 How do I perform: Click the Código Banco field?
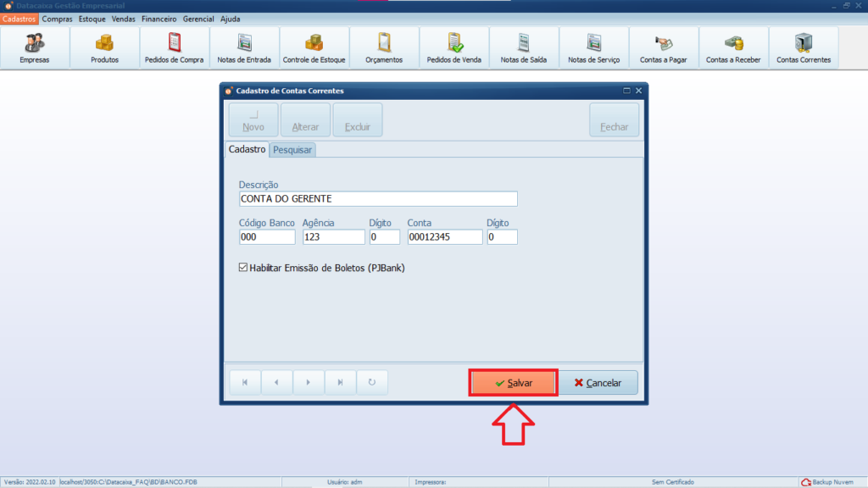click(267, 237)
